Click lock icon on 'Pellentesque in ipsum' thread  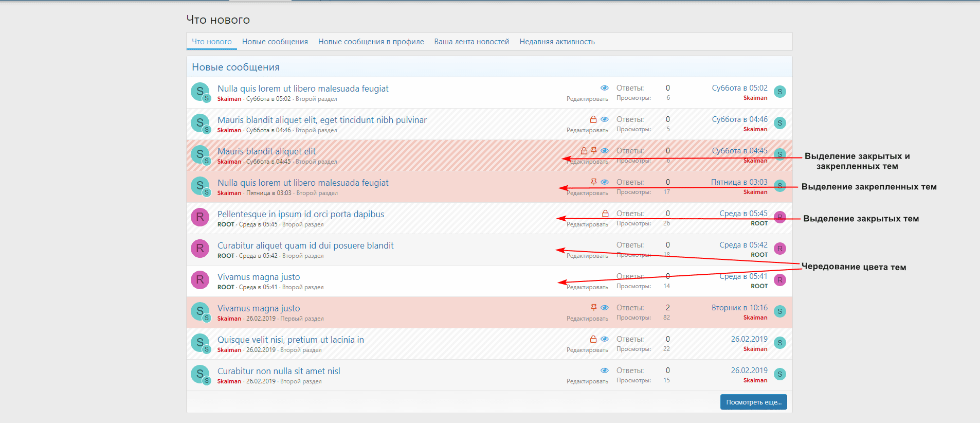(x=605, y=214)
